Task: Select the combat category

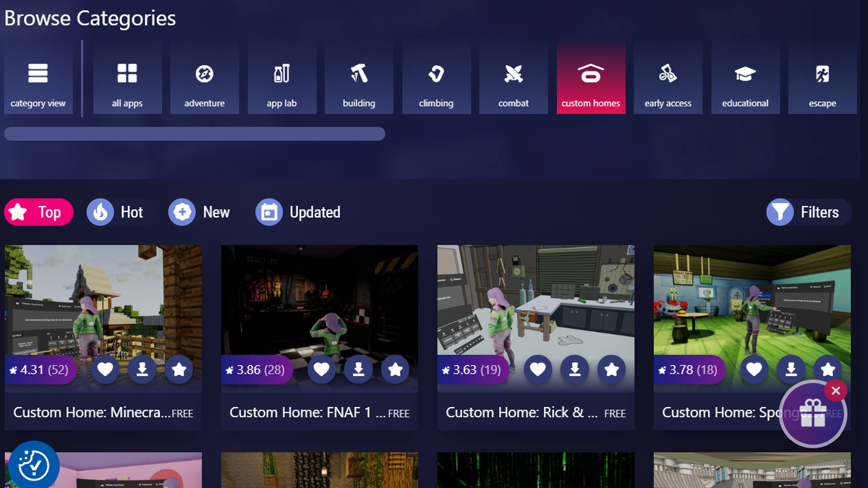Action: pyautogui.click(x=514, y=77)
